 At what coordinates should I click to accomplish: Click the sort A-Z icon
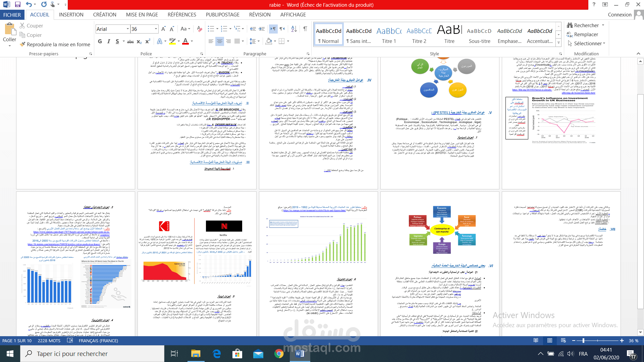click(x=294, y=29)
